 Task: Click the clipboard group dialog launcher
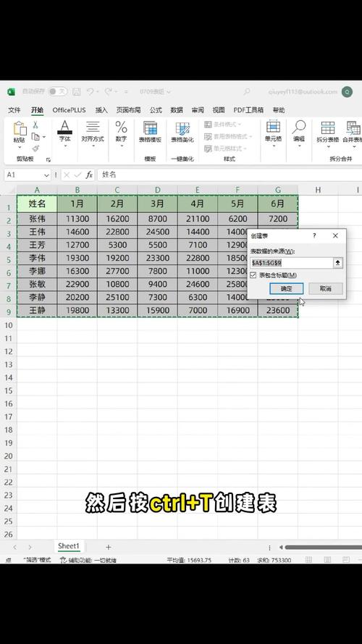[x=48, y=160]
